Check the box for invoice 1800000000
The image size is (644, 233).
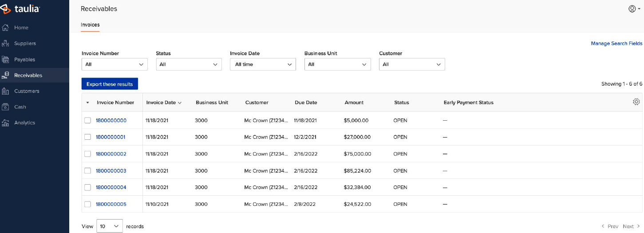click(87, 120)
